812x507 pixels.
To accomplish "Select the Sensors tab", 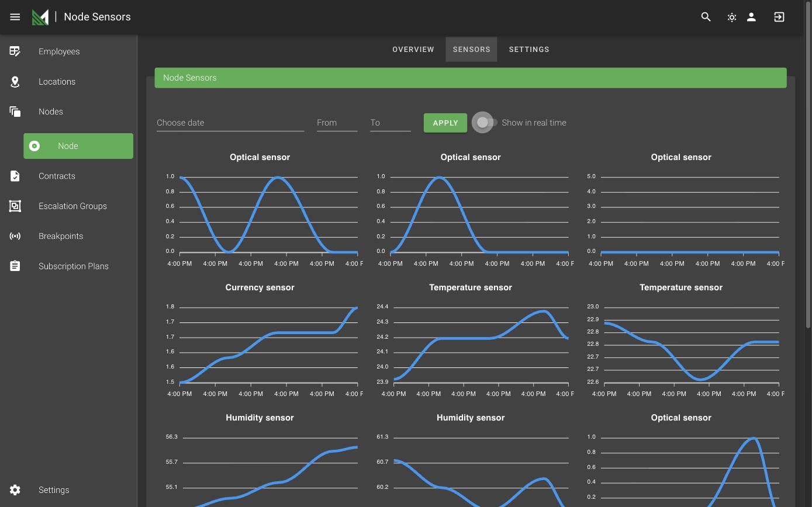I will (472, 50).
